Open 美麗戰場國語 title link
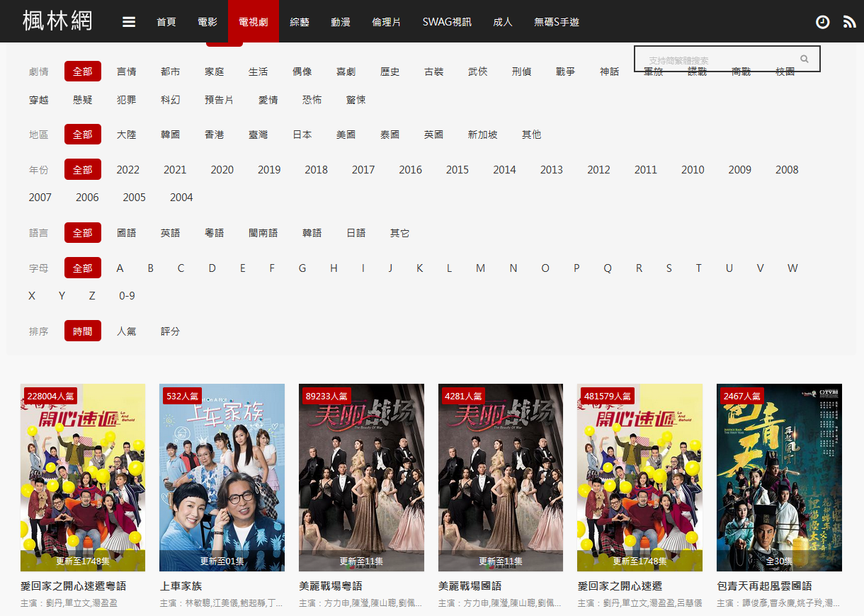The width and height of the screenshot is (864, 616). [470, 586]
